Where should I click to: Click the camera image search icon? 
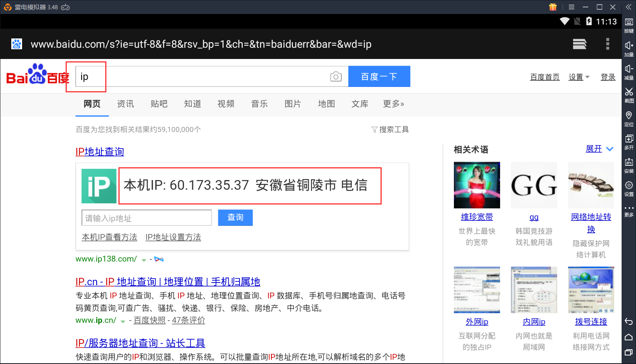tap(336, 76)
